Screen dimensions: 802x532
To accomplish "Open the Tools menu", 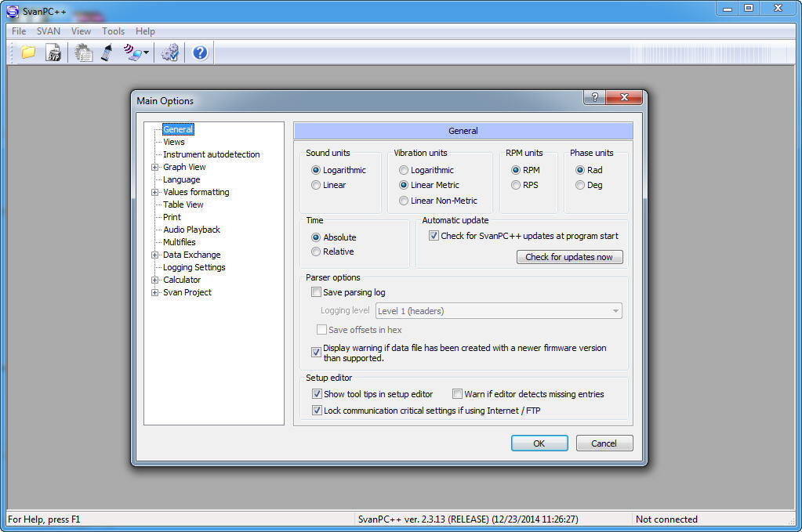I will tap(113, 31).
